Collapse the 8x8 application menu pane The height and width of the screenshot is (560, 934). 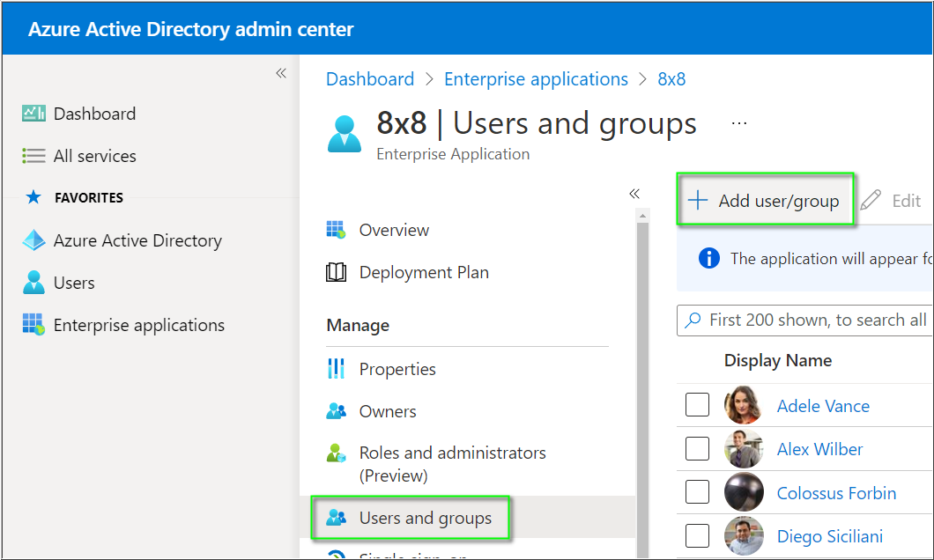click(634, 194)
